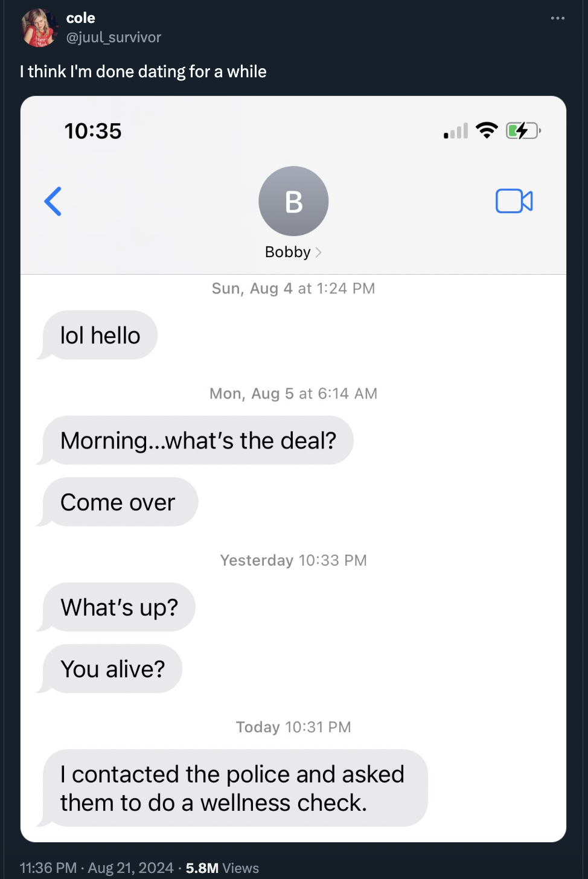
Task: Click the cellular signal bars icon
Action: pyautogui.click(x=456, y=131)
